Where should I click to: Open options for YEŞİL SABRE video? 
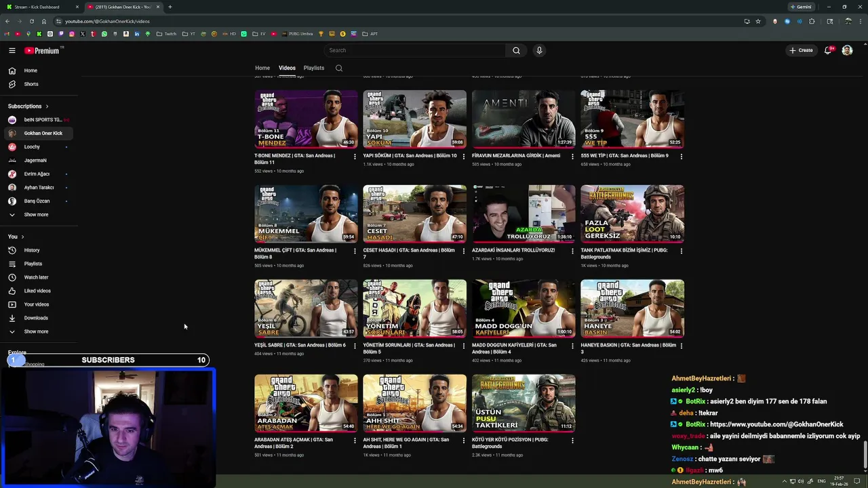(355, 346)
